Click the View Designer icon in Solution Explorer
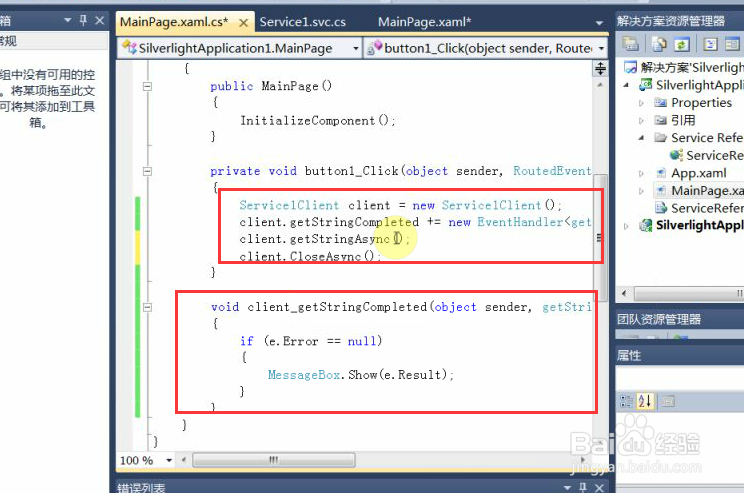The width and height of the screenshot is (744, 493). point(732,44)
